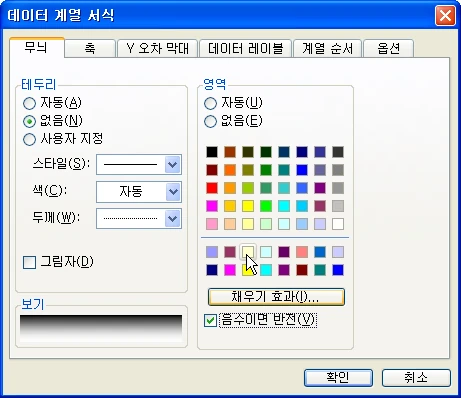Select the sea green swatch beside lime
The height and width of the screenshot is (398, 461).
point(266,188)
